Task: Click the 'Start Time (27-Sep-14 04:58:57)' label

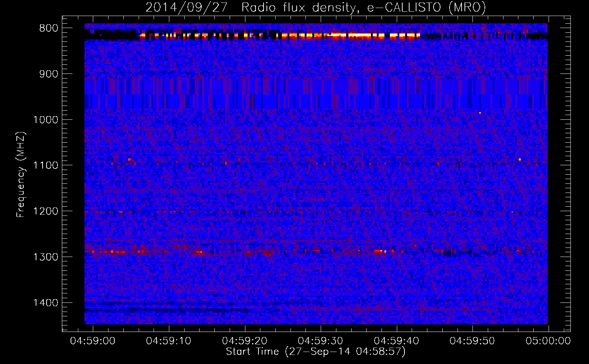Action: 316,352
